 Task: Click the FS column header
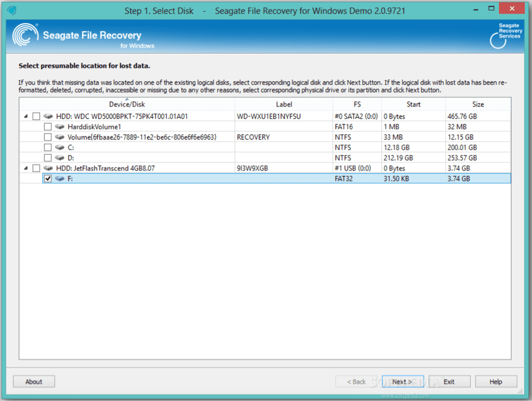click(x=357, y=104)
